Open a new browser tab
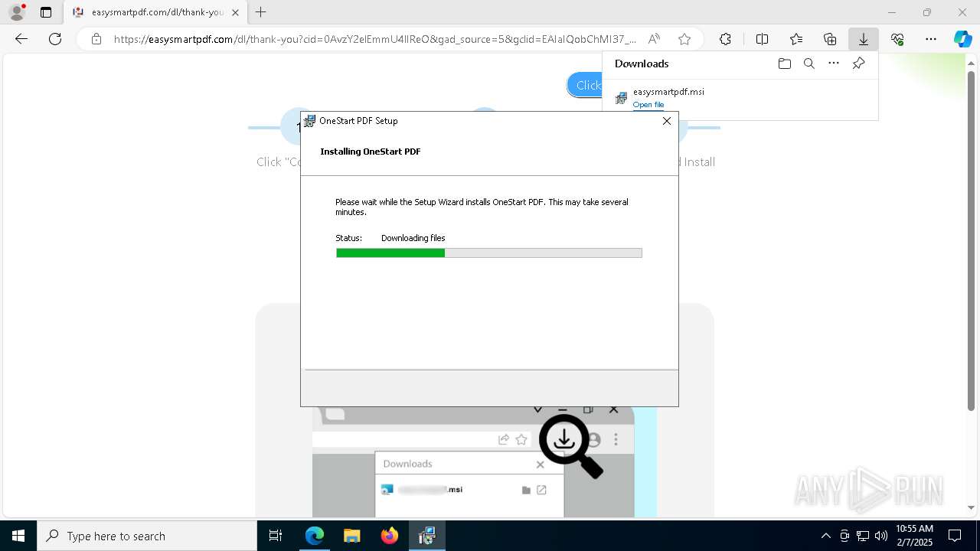The height and width of the screenshot is (551, 980). coord(261,12)
